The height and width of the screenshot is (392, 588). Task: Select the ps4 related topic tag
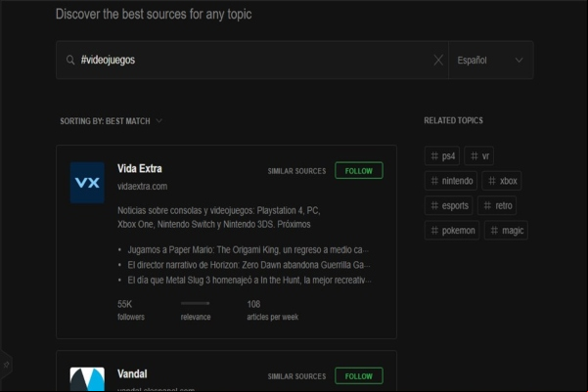pyautogui.click(x=442, y=155)
